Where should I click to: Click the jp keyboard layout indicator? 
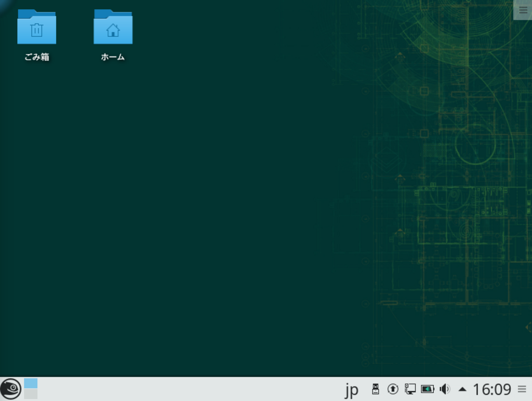[352, 390]
